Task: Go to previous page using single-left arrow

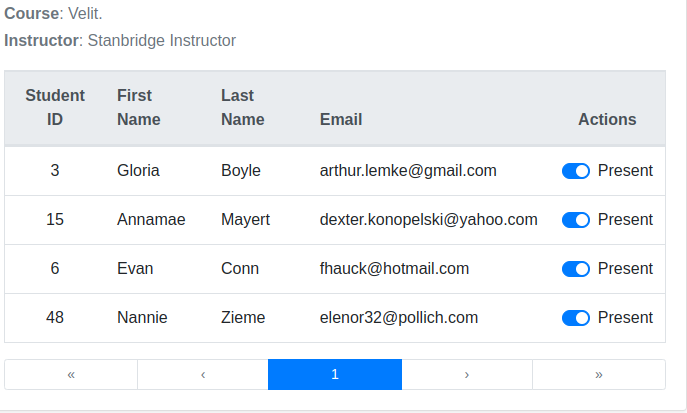Action: tap(203, 374)
